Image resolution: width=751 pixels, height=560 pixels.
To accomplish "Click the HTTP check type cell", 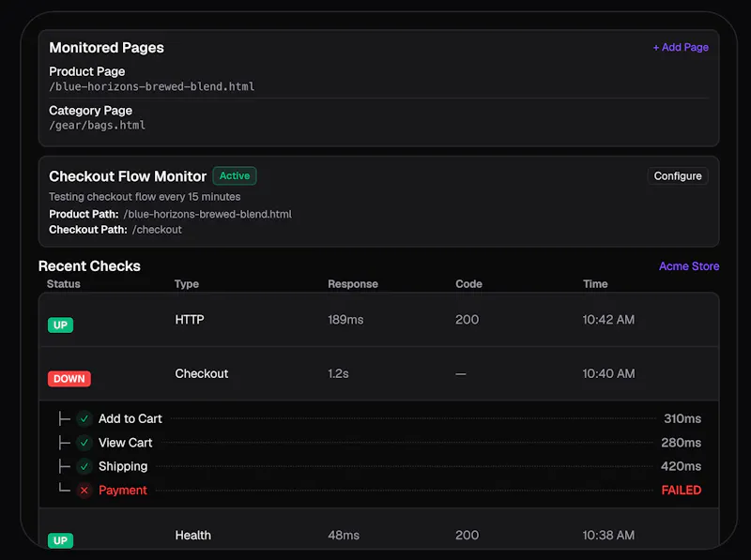I will pos(190,319).
